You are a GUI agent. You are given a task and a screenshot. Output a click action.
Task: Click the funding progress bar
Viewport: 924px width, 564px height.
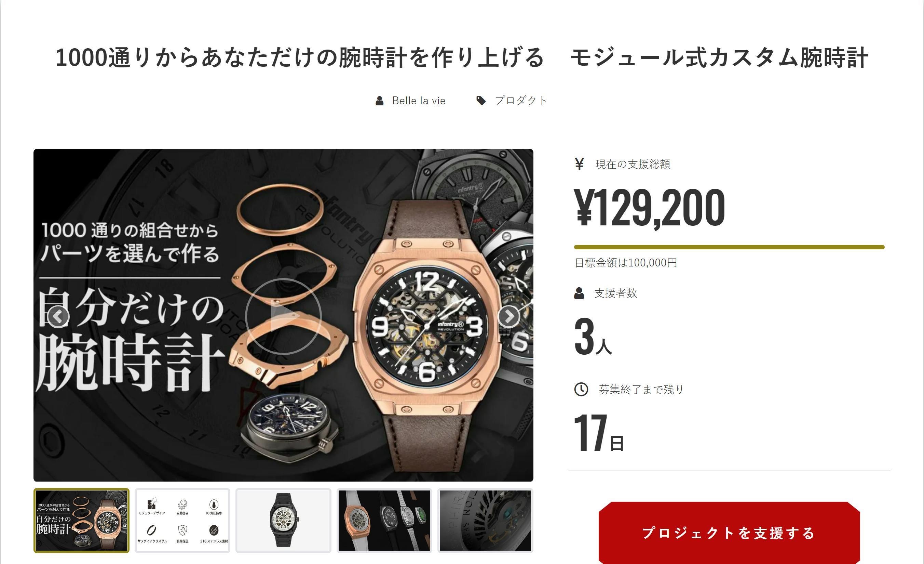(x=729, y=247)
